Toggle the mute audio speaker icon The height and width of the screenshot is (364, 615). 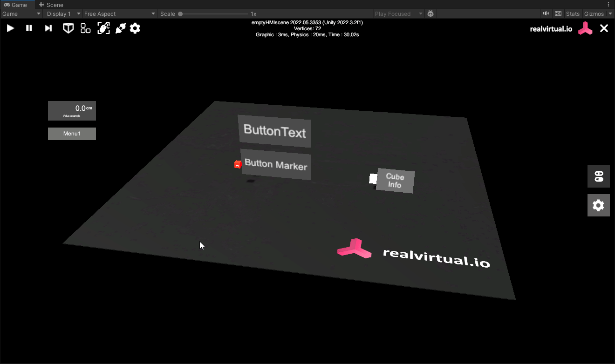[546, 14]
